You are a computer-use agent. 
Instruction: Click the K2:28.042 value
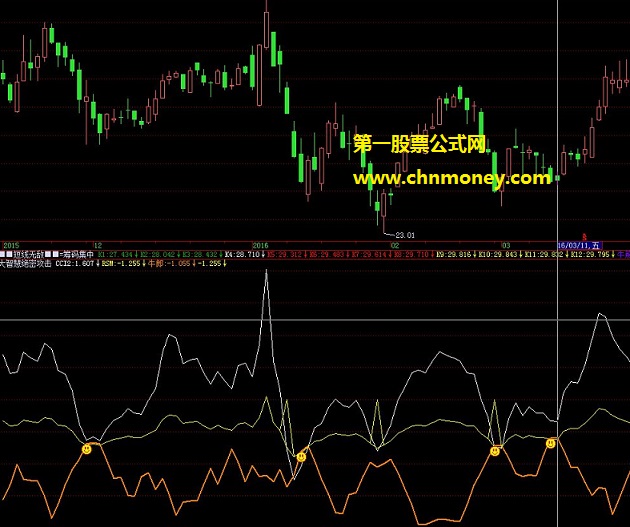(x=160, y=254)
